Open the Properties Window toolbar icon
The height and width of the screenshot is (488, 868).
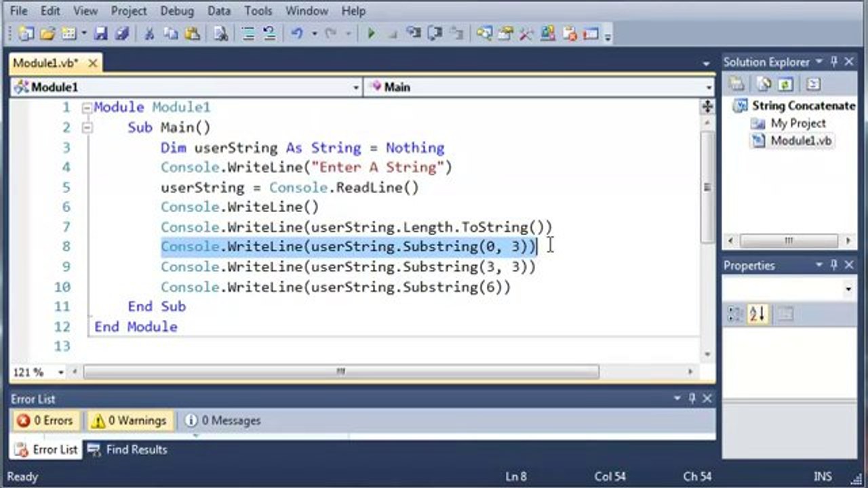point(506,34)
